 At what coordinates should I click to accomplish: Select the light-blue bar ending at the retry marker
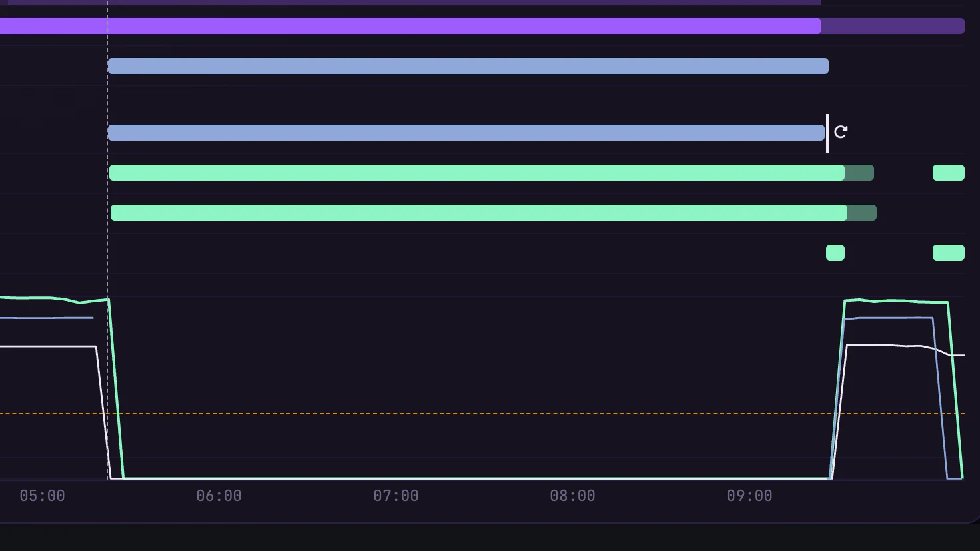pos(466,133)
